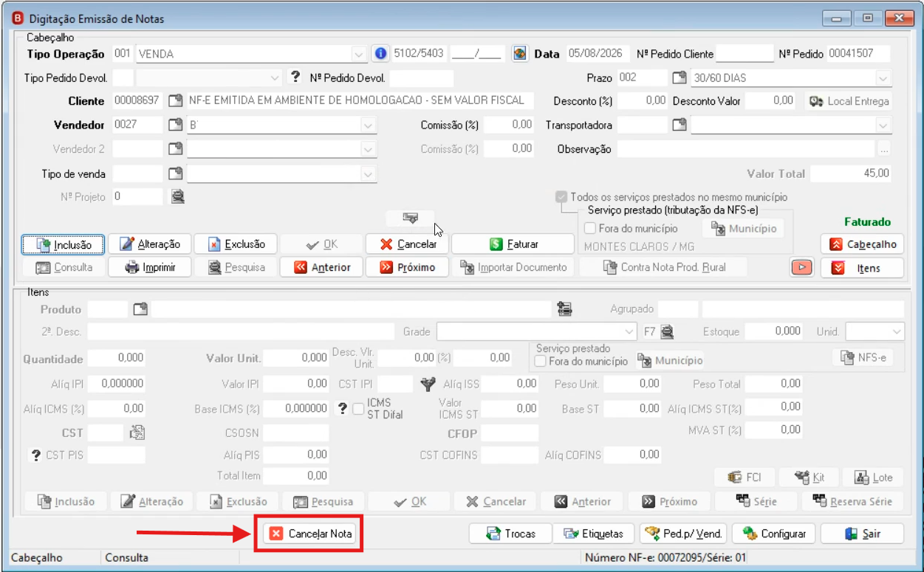Click the Etiquetas button
The width and height of the screenshot is (924, 572).
[593, 534]
